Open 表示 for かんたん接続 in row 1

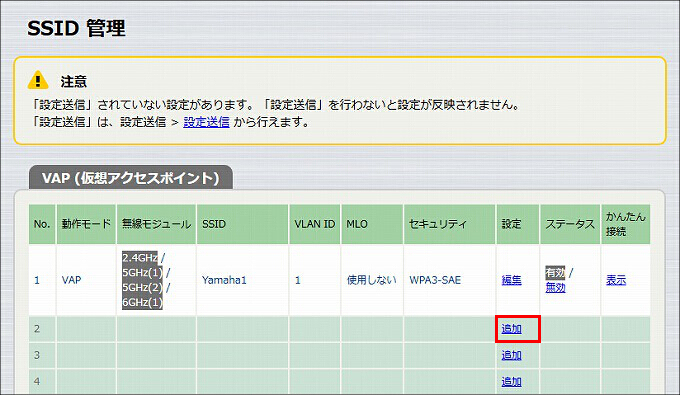point(616,280)
